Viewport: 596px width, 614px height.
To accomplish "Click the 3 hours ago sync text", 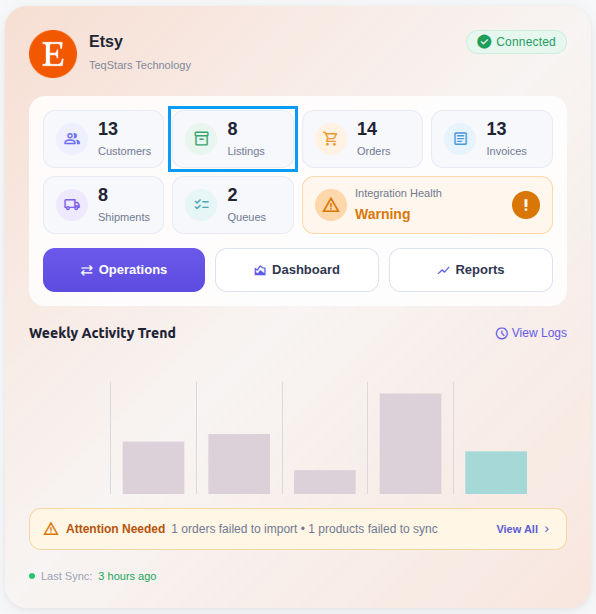I will pos(127,576).
